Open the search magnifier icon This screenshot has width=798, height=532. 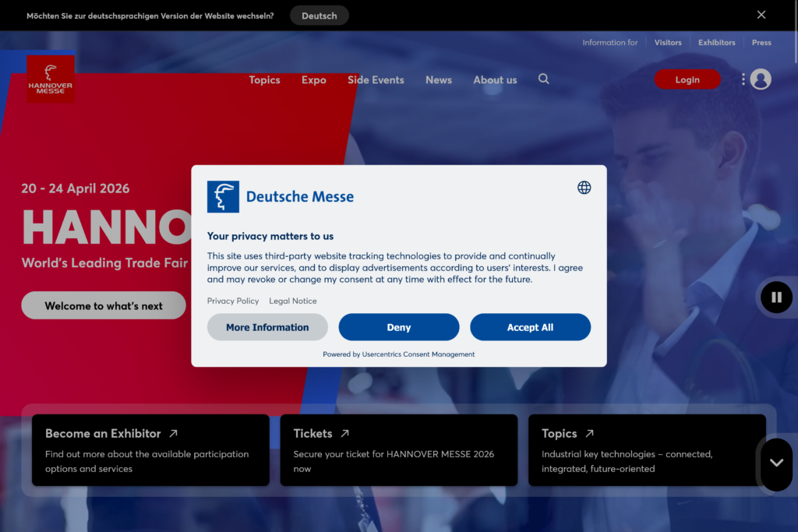click(x=544, y=79)
